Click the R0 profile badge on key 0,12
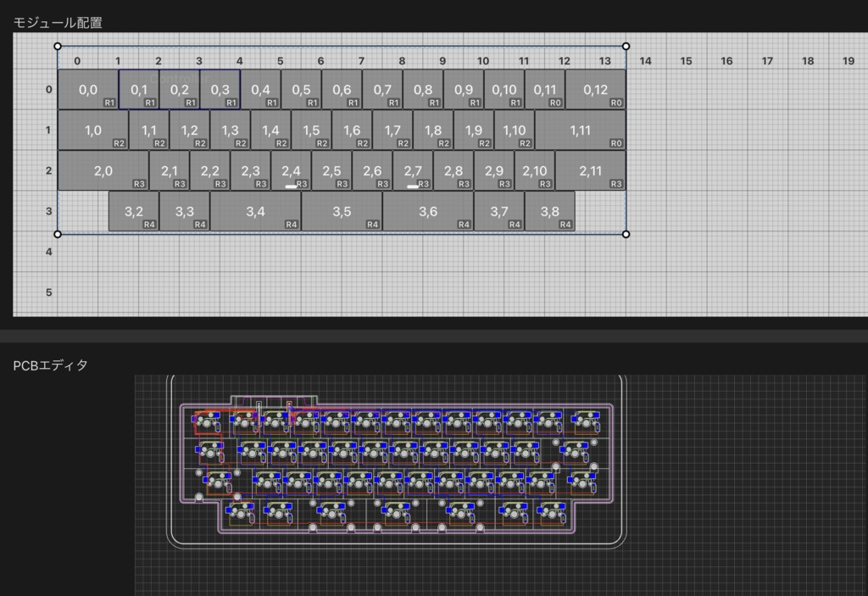 (x=616, y=103)
